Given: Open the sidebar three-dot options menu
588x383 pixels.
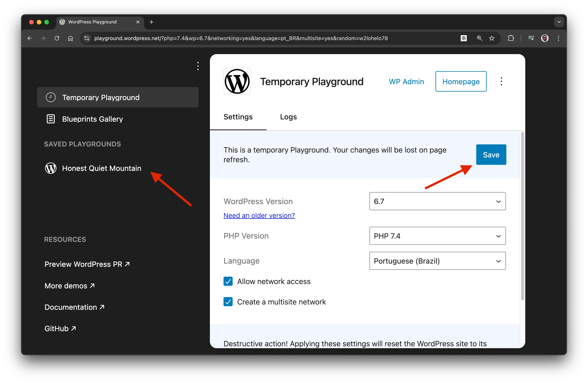Looking at the screenshot, I should pyautogui.click(x=198, y=66).
